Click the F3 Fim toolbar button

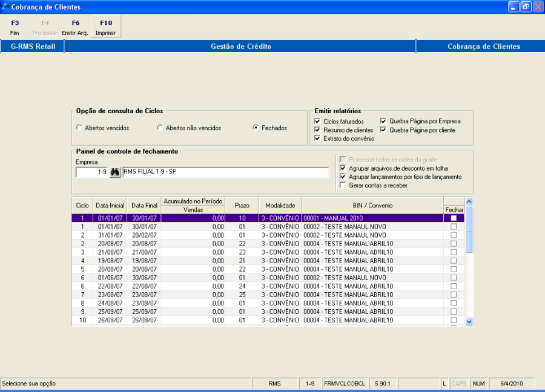[15, 27]
